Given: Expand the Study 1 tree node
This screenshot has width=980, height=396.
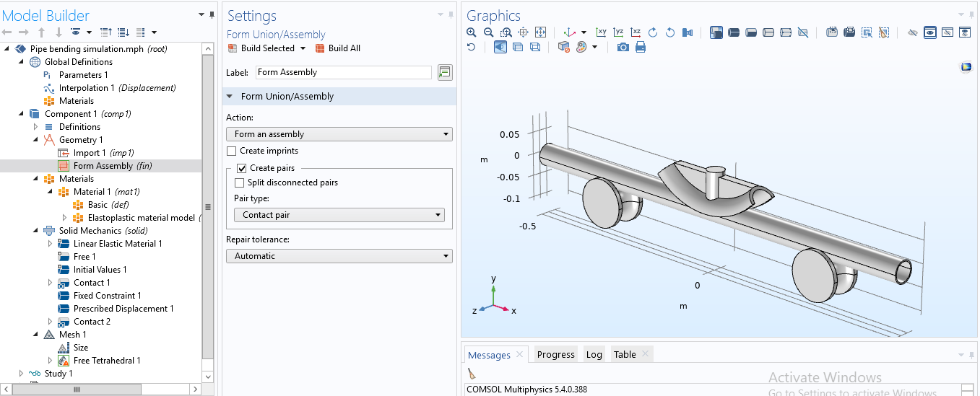Looking at the screenshot, I should (x=21, y=374).
